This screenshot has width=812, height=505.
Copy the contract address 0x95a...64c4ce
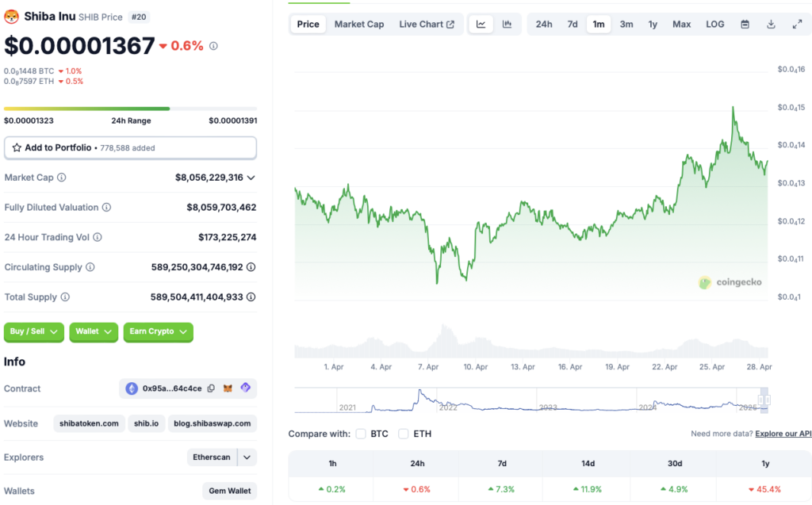211,388
